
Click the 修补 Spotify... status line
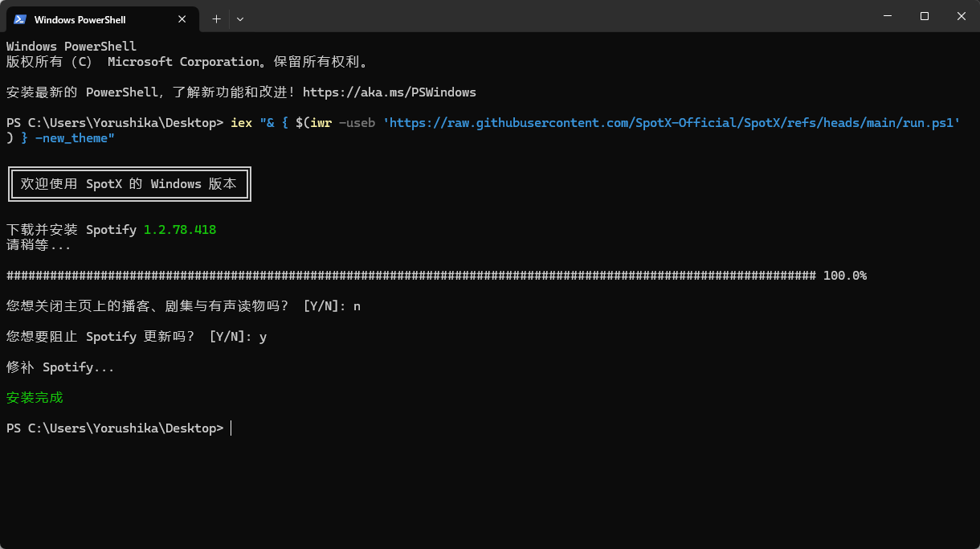coord(60,367)
